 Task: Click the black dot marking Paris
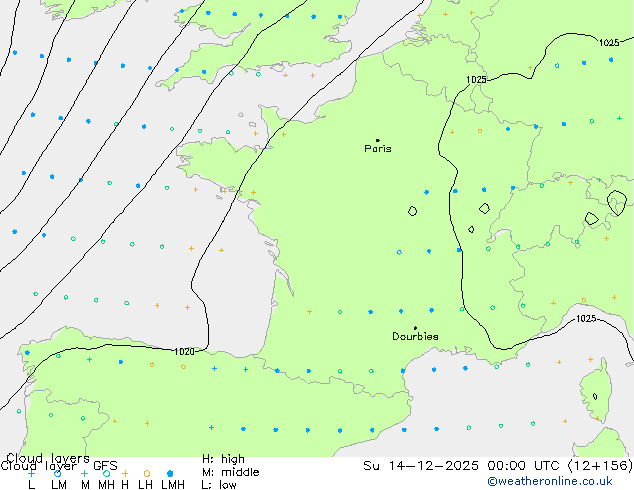(x=378, y=140)
